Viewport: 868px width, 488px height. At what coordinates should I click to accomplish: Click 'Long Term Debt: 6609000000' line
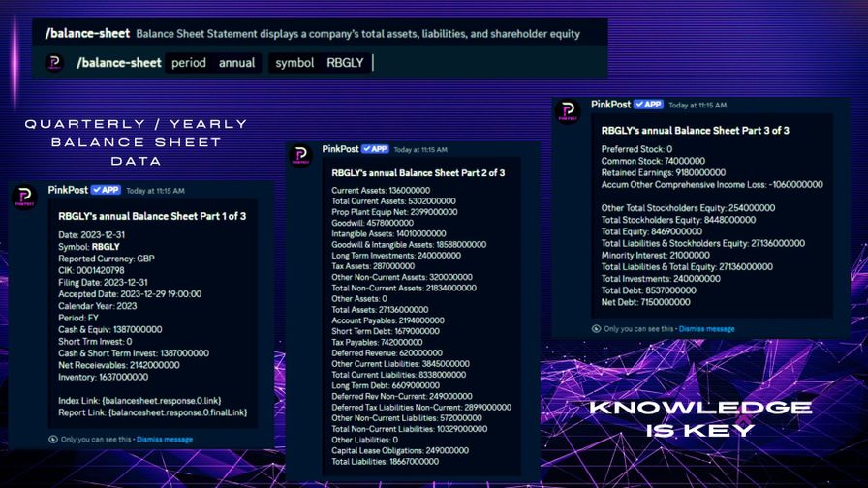[x=386, y=385]
